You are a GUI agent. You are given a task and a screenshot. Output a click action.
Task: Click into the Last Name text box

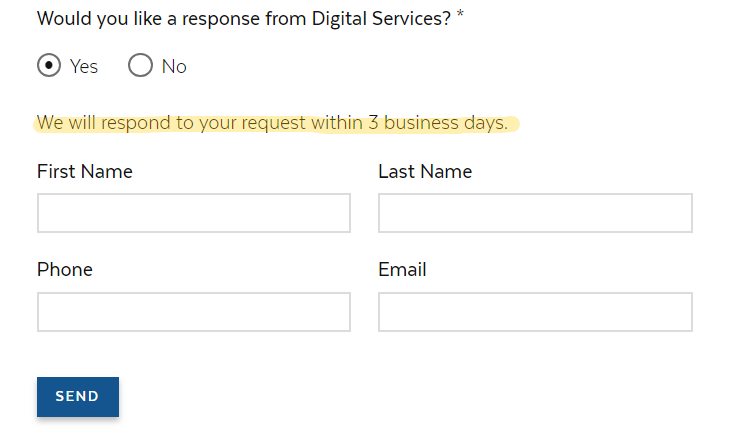click(535, 213)
